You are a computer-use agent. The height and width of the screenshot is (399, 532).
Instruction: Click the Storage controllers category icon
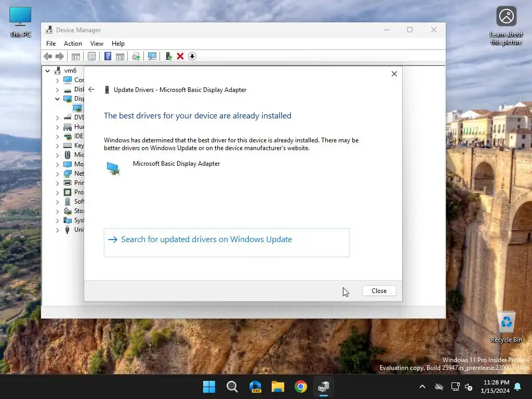click(x=68, y=211)
